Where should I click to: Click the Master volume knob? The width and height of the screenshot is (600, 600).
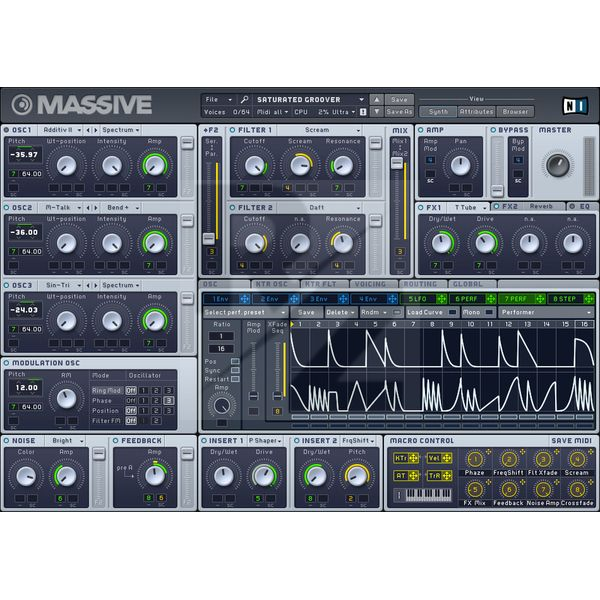point(558,165)
